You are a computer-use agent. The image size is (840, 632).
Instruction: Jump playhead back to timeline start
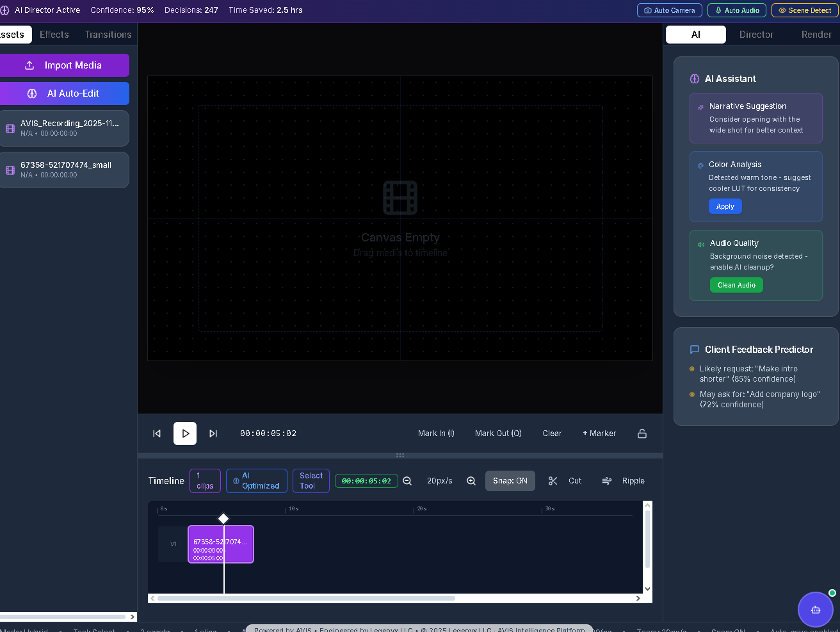pos(157,433)
